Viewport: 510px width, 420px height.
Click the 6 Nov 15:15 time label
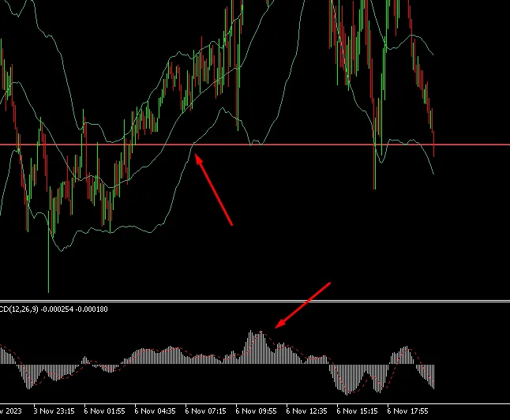(x=357, y=411)
